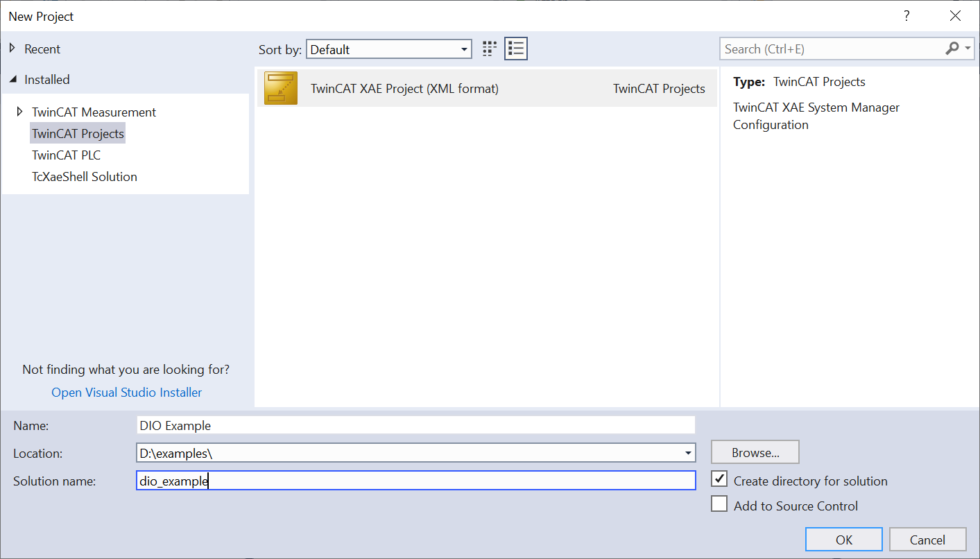Click the TwinCAT Projects type column text

[x=659, y=88]
